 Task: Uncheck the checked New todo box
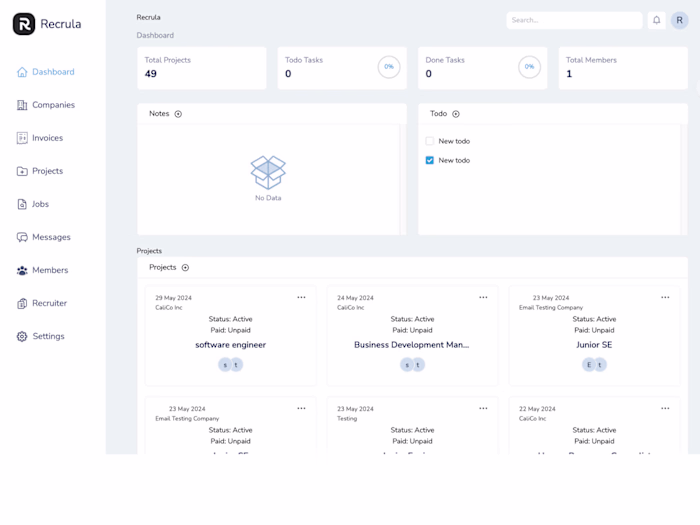tap(430, 160)
